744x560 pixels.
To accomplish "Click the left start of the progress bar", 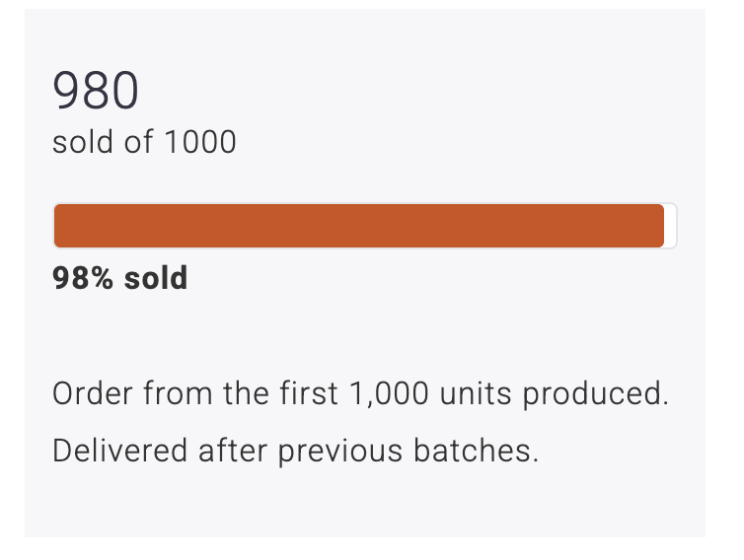I will [61, 226].
